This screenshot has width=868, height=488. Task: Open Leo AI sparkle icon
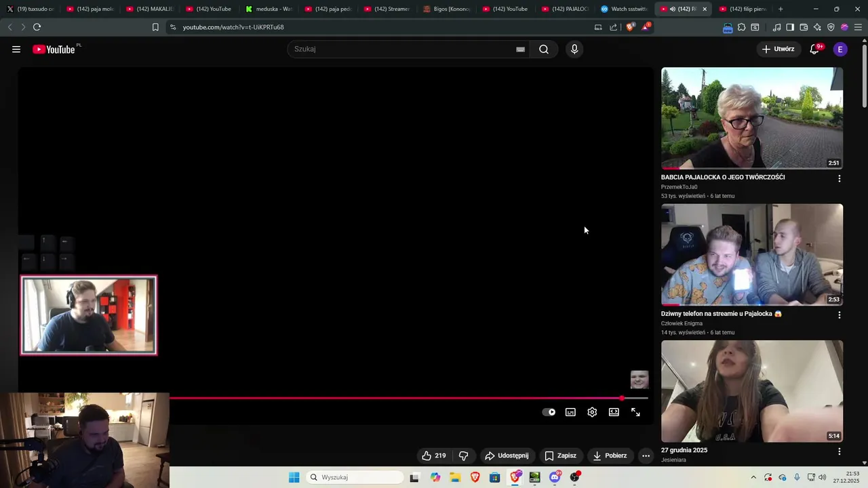coord(817,27)
